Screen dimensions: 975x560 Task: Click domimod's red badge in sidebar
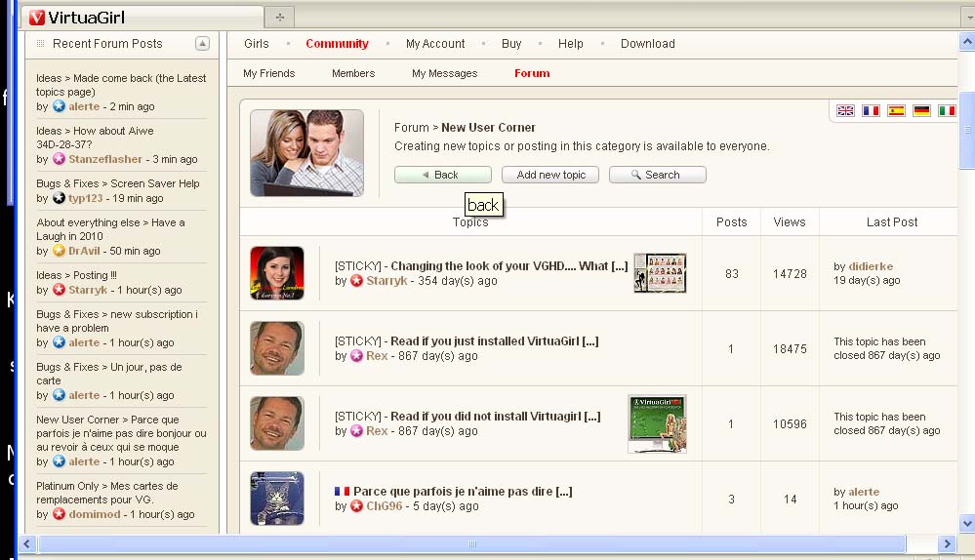[59, 514]
